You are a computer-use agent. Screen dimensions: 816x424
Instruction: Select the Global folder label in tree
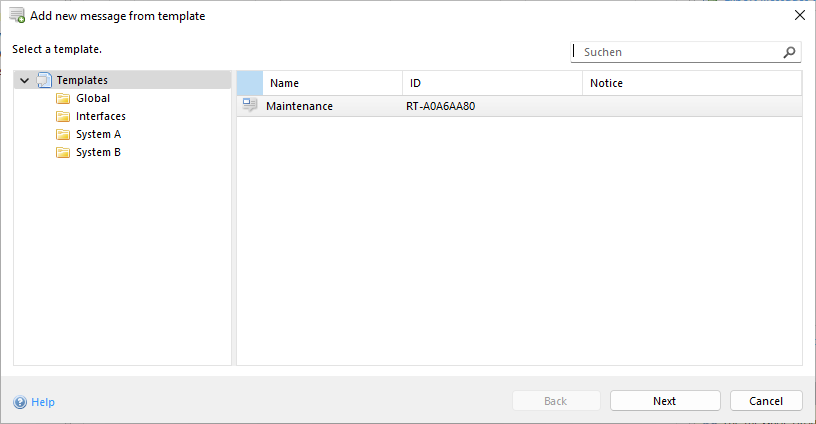tap(93, 98)
